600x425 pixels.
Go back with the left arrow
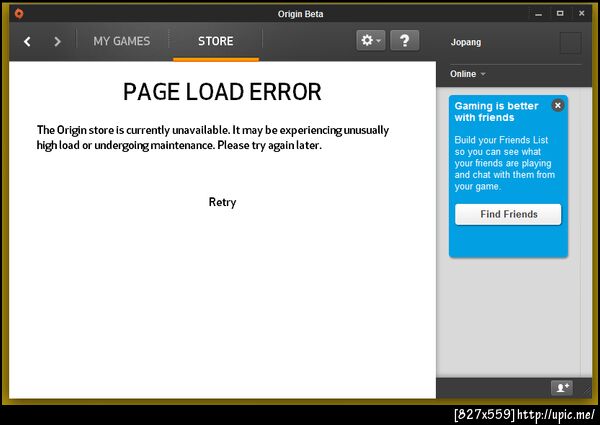27,41
